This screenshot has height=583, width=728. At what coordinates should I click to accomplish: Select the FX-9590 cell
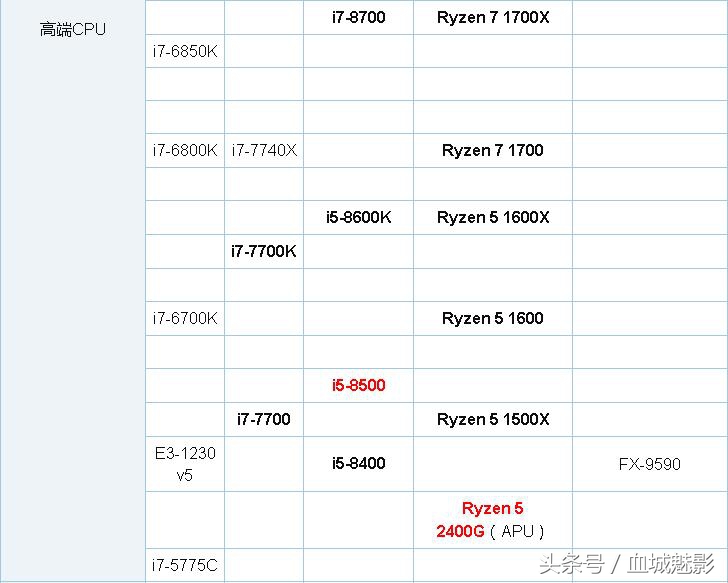tap(650, 464)
